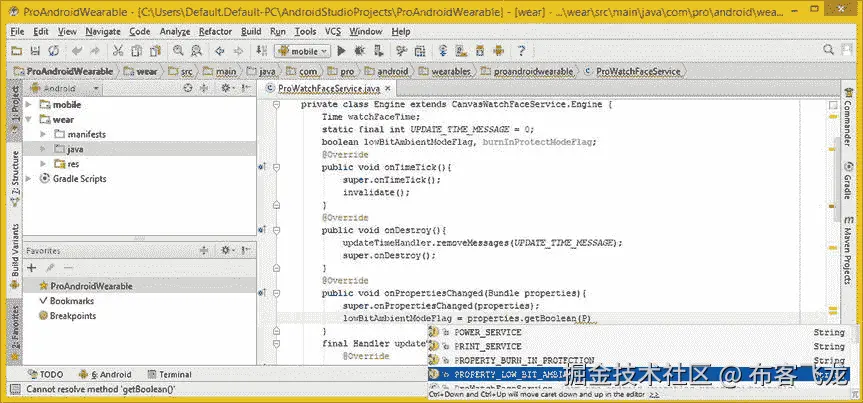The image size is (863, 403).
Task: Hide the Project panel with its hide icon
Action: [x=247, y=88]
